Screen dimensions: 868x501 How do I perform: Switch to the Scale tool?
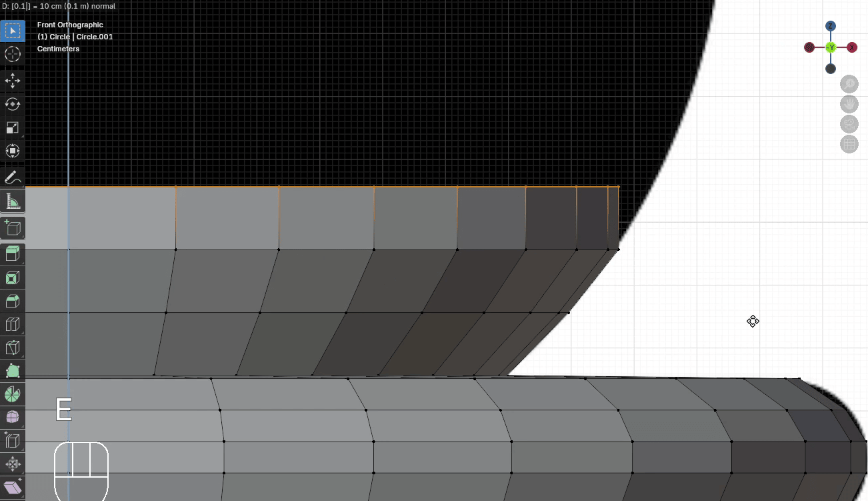13,127
